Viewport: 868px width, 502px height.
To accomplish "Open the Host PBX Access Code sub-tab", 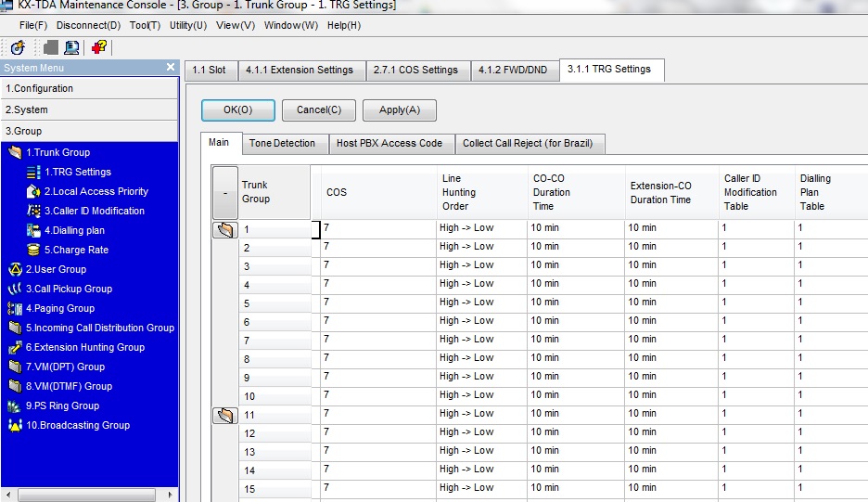I will tap(391, 144).
